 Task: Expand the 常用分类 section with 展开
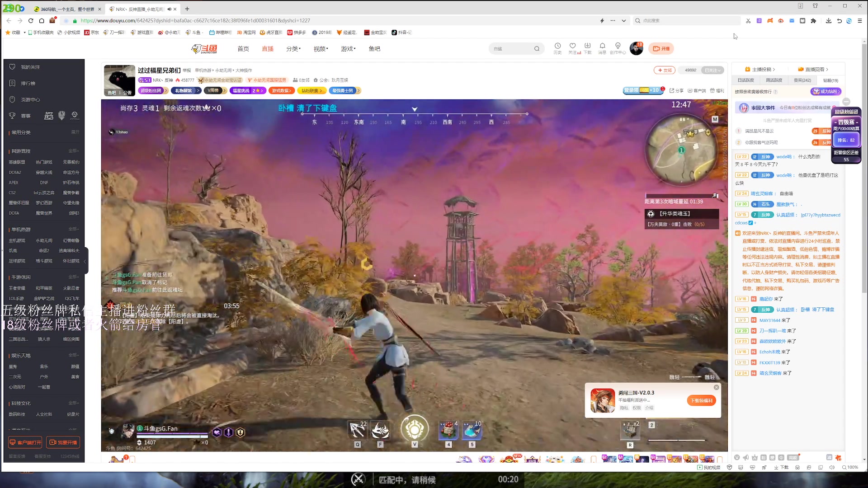[x=75, y=132]
